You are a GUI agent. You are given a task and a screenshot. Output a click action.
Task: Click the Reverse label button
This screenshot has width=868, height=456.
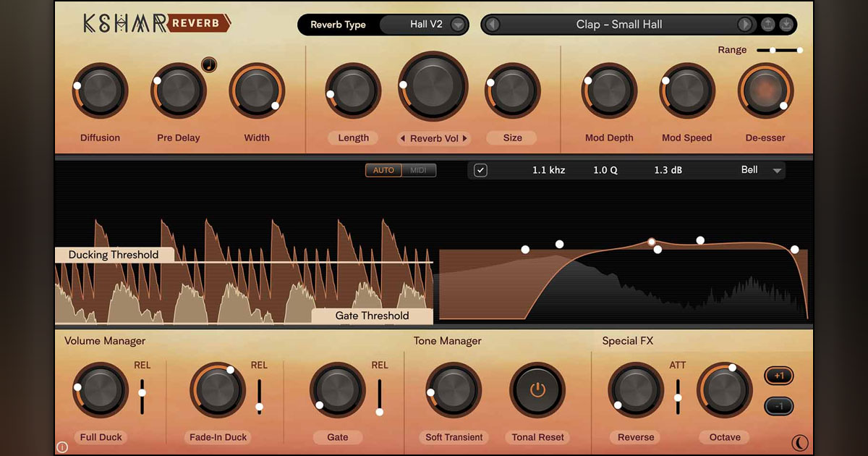(x=636, y=437)
